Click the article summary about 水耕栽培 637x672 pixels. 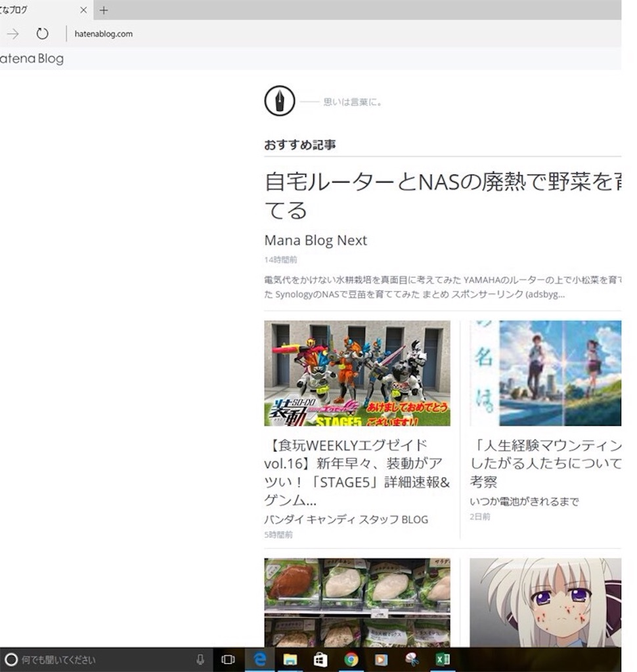[443, 287]
